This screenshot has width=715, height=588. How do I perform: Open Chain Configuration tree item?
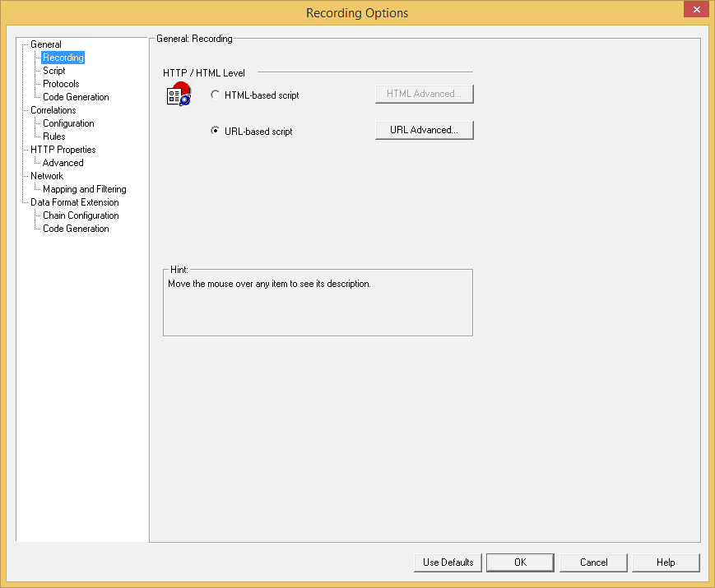click(x=81, y=215)
